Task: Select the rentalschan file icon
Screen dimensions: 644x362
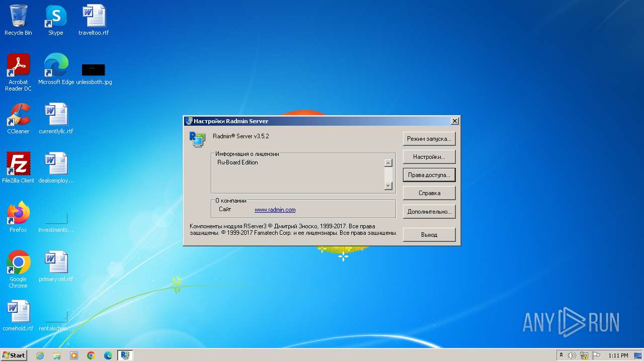Action: click(x=56, y=320)
